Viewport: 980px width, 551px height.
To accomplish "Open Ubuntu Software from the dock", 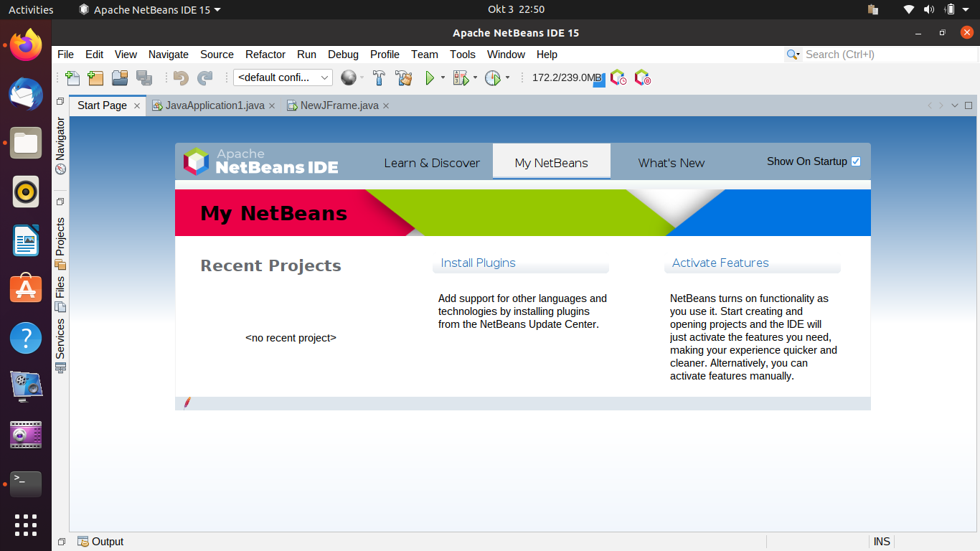I will point(26,288).
